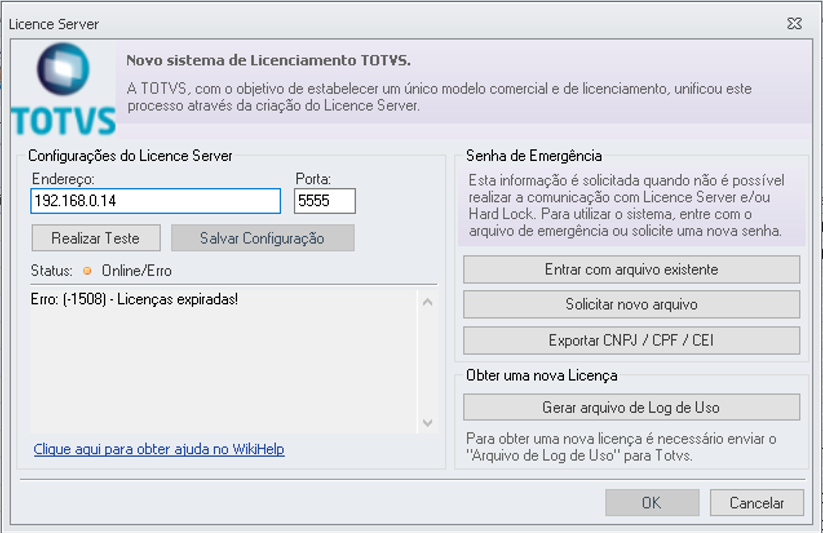This screenshot has height=533, width=823.
Task: Click the TOTVS logo
Action: click(x=64, y=89)
